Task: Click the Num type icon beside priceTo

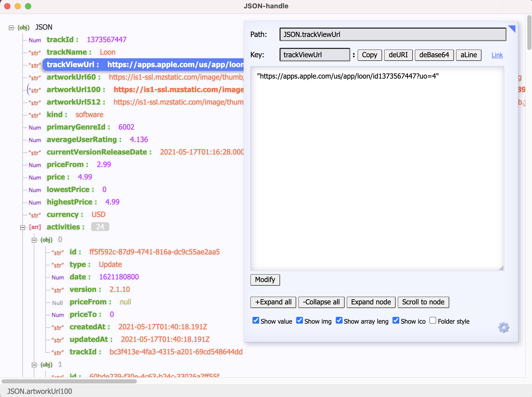Action: coord(58,315)
